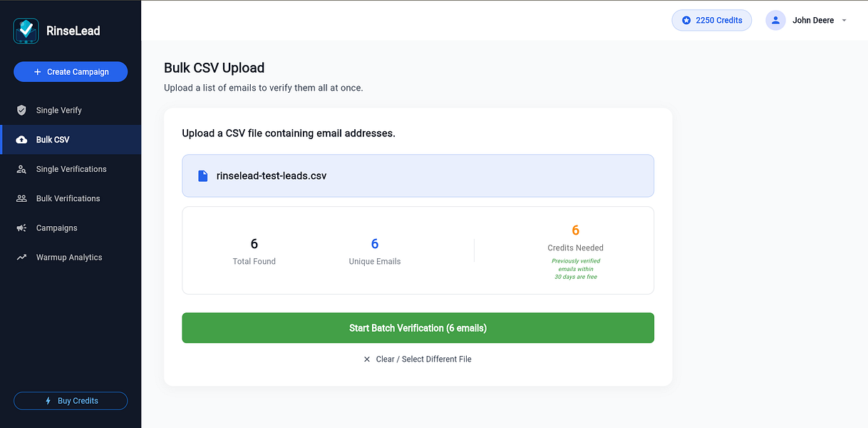
Task: Click the Warmup Analytics trend icon
Action: pyautogui.click(x=21, y=258)
